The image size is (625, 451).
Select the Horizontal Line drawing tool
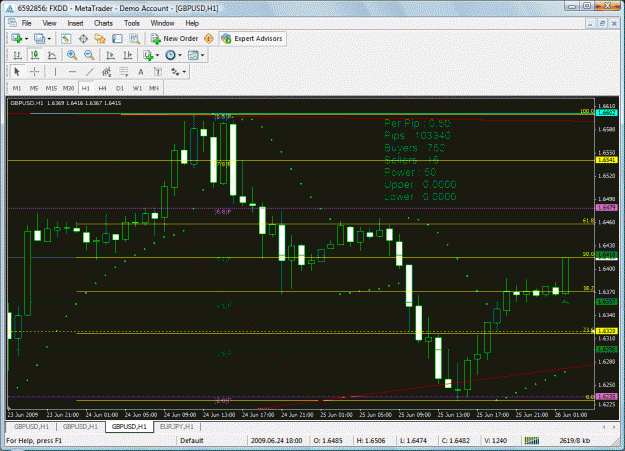(72, 72)
